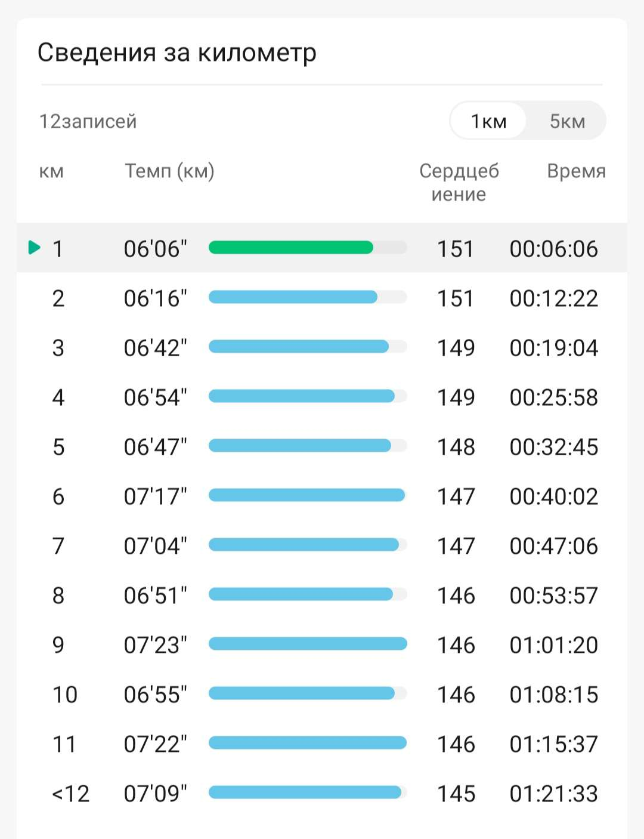
Task: Click the Время column header
Action: pos(576,171)
